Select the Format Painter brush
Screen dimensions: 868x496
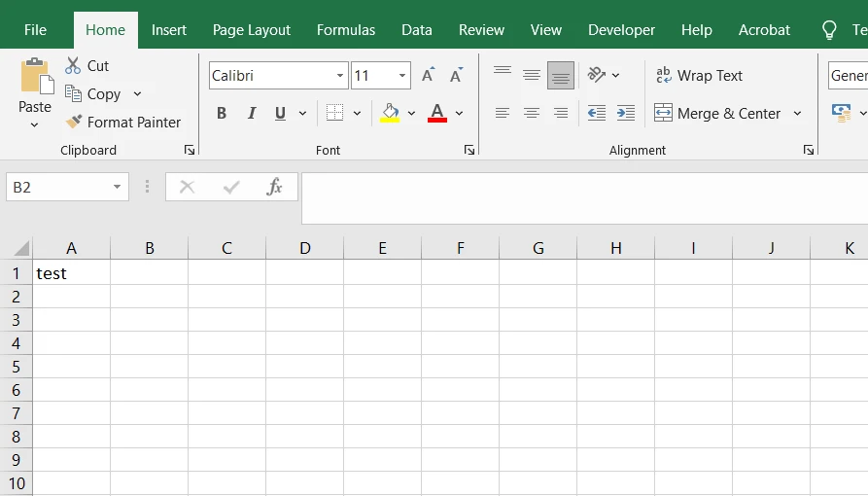[x=74, y=123]
